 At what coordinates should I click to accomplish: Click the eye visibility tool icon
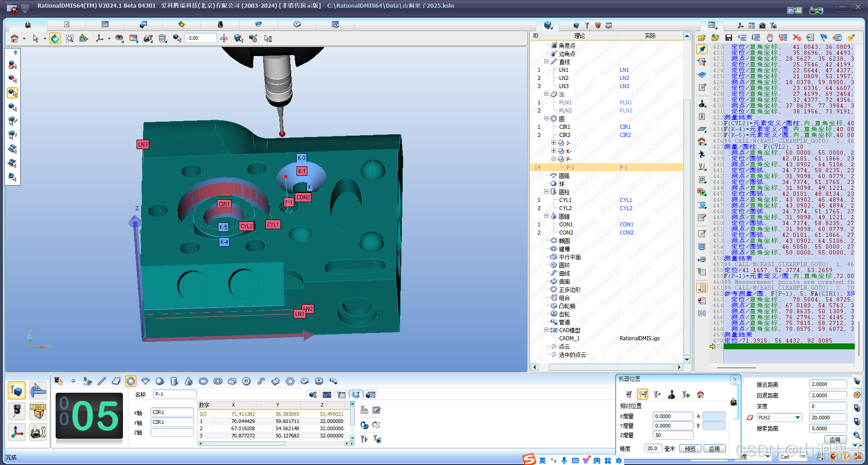click(119, 38)
